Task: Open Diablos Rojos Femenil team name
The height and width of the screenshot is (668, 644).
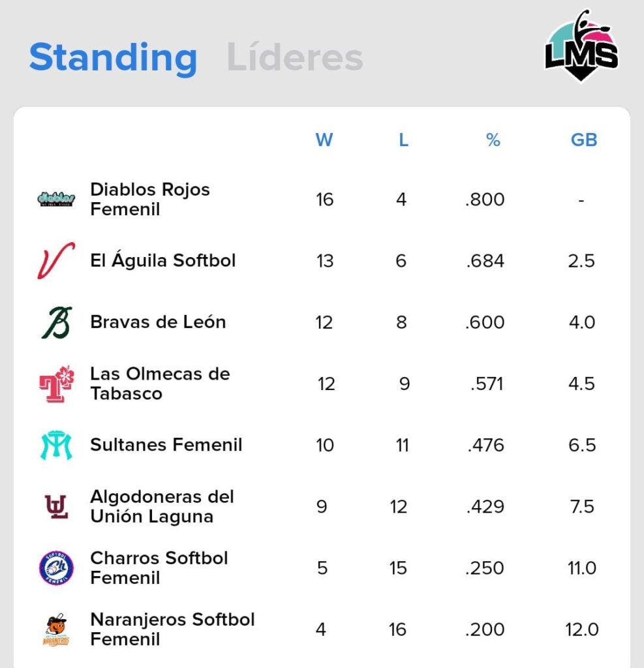Action: click(x=150, y=199)
